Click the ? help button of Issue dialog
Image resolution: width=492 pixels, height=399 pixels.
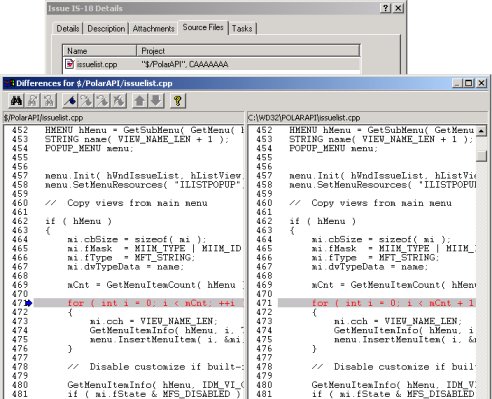[x=385, y=8]
